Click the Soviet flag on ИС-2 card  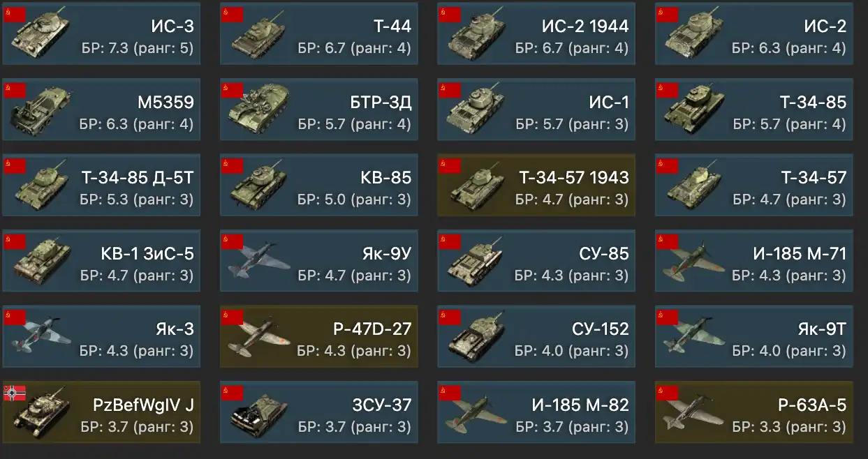[x=668, y=13]
